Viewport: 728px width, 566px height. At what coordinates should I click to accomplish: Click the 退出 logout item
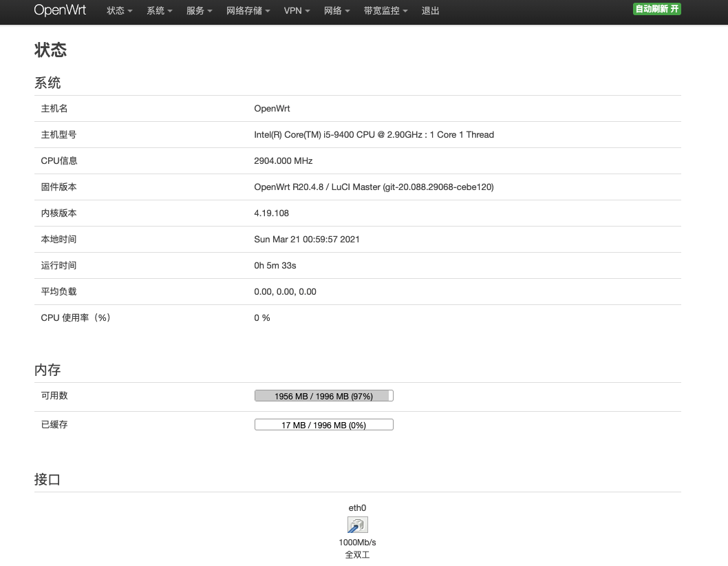click(x=431, y=10)
